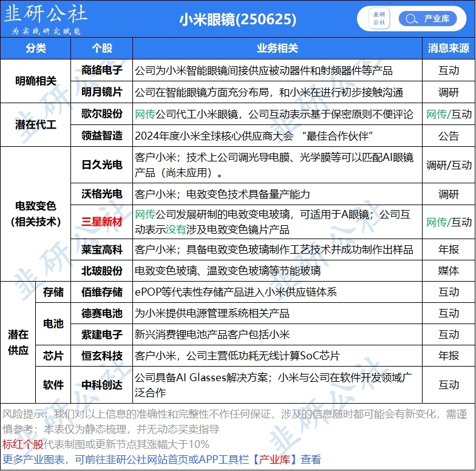Select the 电致变色(相关技术) category cell
Screen dimensions: 476x471
coord(35,214)
